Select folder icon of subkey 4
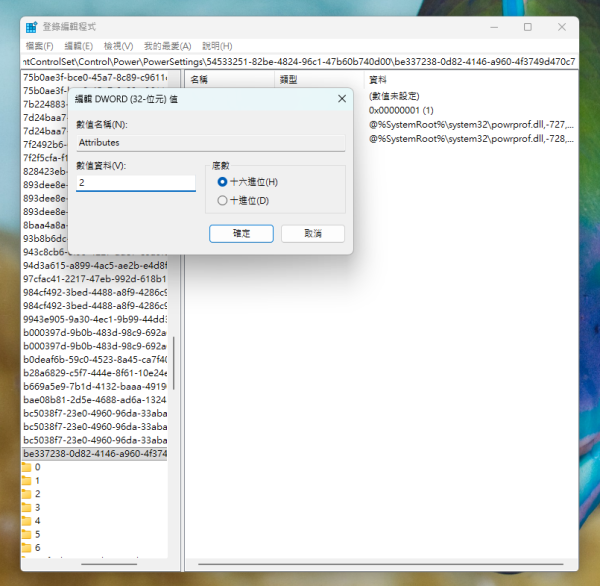 (26, 521)
